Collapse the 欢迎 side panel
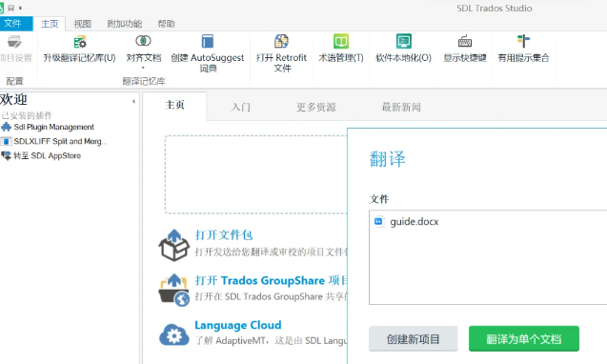Viewport: 607px width, 364px height. click(x=133, y=101)
